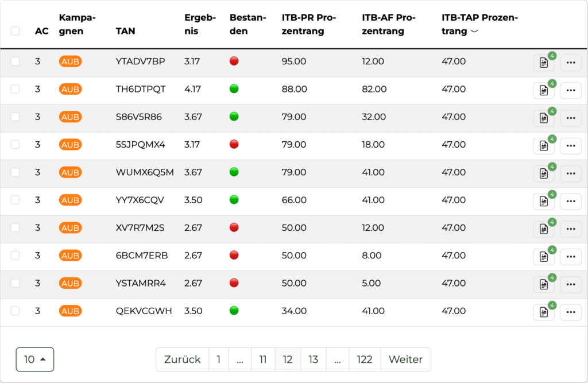Open report document for YTADV7BP row

coord(544,63)
